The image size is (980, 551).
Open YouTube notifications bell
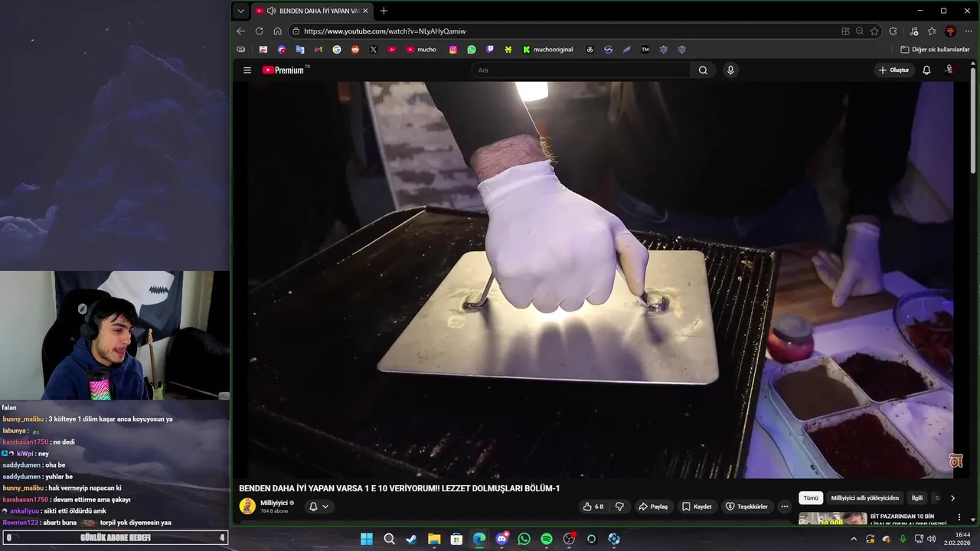click(x=926, y=70)
